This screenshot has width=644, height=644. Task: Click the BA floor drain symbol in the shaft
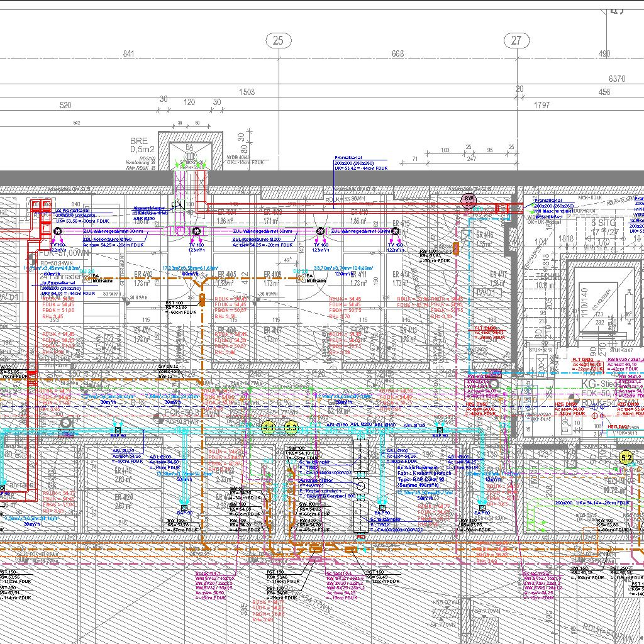point(189,149)
